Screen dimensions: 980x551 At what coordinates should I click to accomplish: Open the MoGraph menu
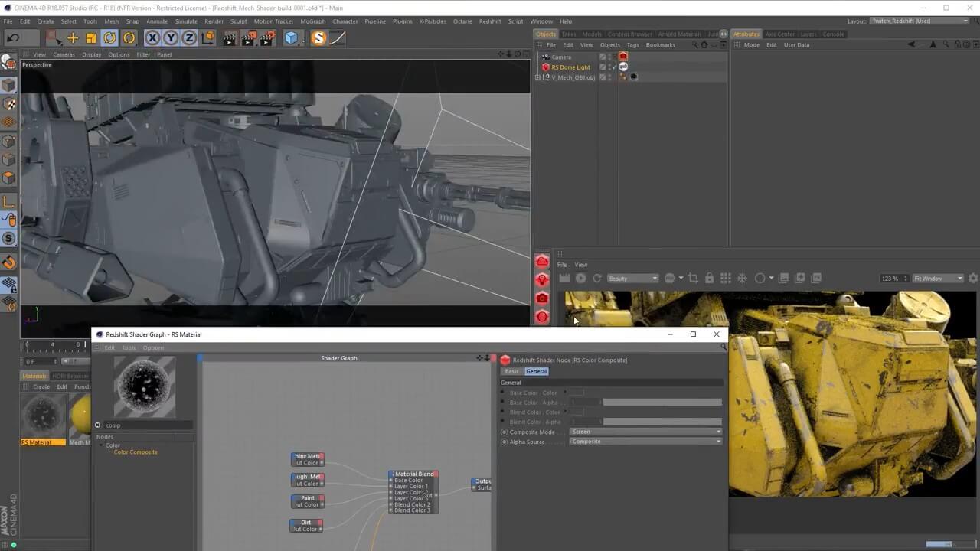click(312, 21)
